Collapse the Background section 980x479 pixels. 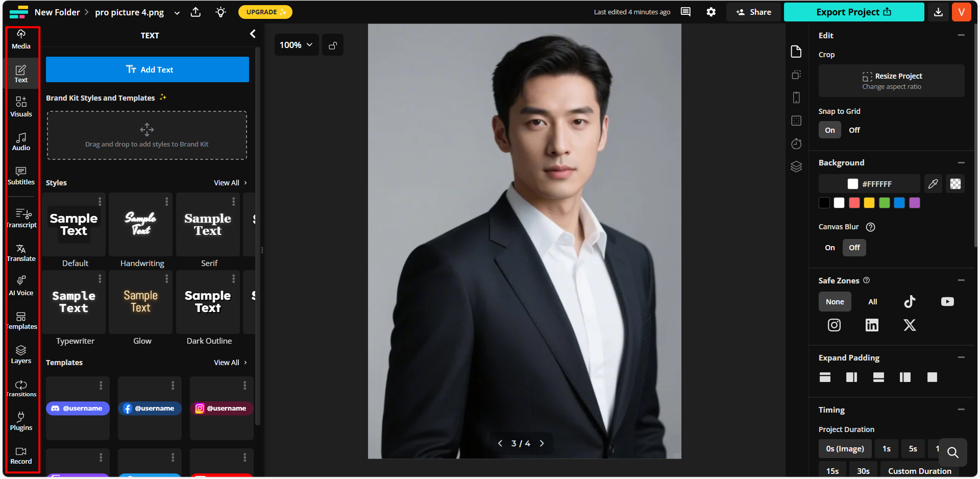click(961, 163)
